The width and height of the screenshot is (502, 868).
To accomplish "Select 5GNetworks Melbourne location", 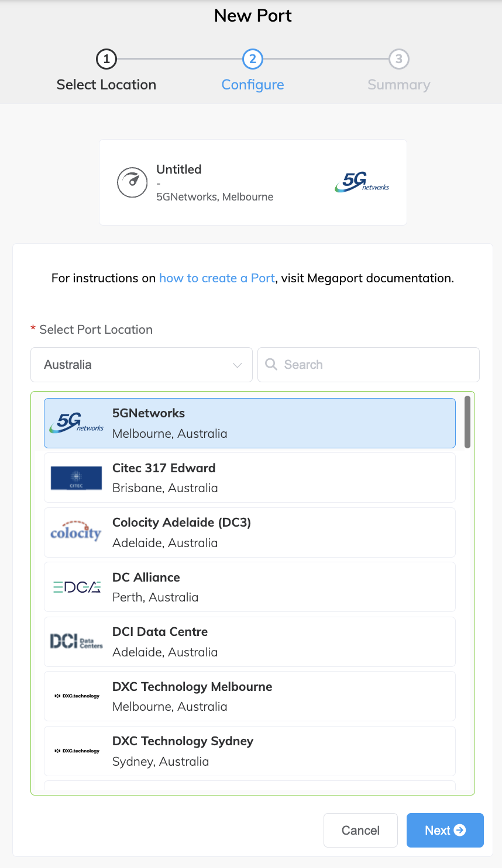I will tap(250, 423).
